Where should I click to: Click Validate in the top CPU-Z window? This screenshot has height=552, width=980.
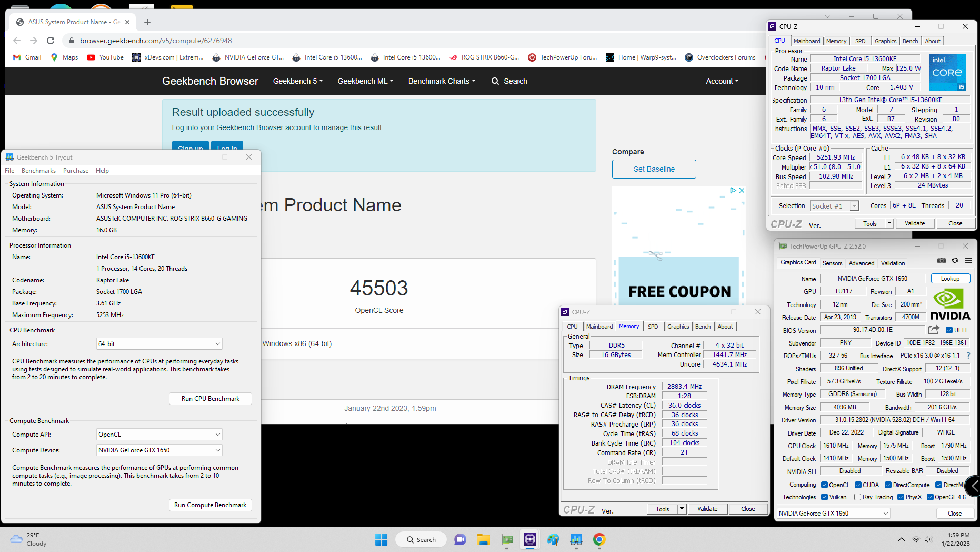pyautogui.click(x=915, y=223)
